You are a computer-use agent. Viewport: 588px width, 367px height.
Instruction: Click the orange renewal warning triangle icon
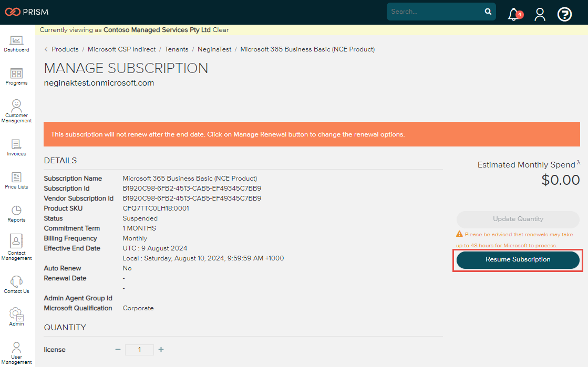(x=459, y=234)
